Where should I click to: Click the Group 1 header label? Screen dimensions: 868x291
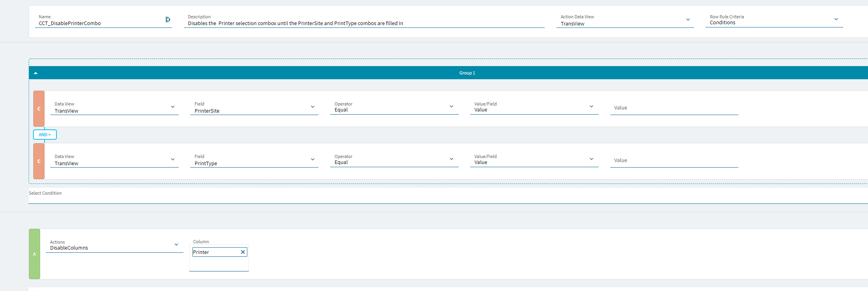[467, 73]
